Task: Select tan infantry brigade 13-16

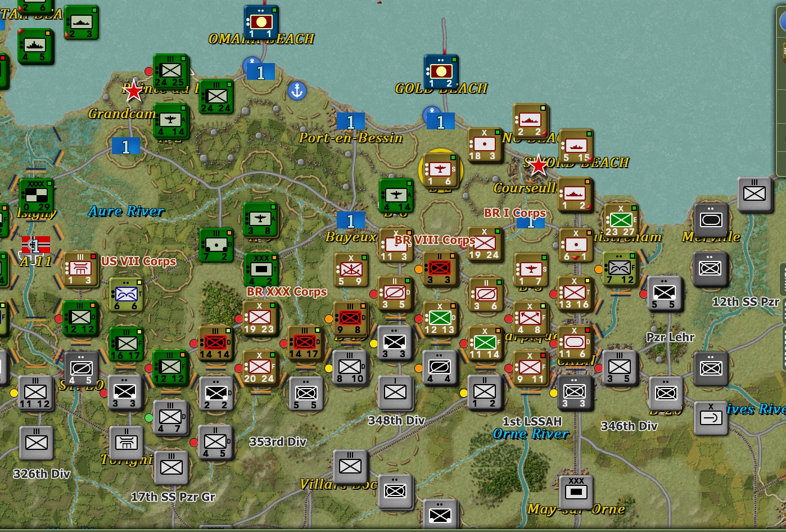Action: (x=575, y=293)
